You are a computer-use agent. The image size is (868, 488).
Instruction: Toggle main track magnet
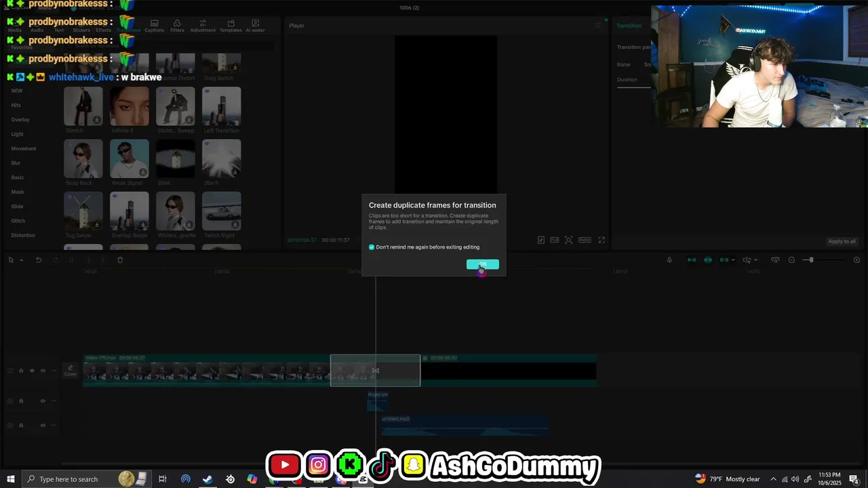point(692,260)
